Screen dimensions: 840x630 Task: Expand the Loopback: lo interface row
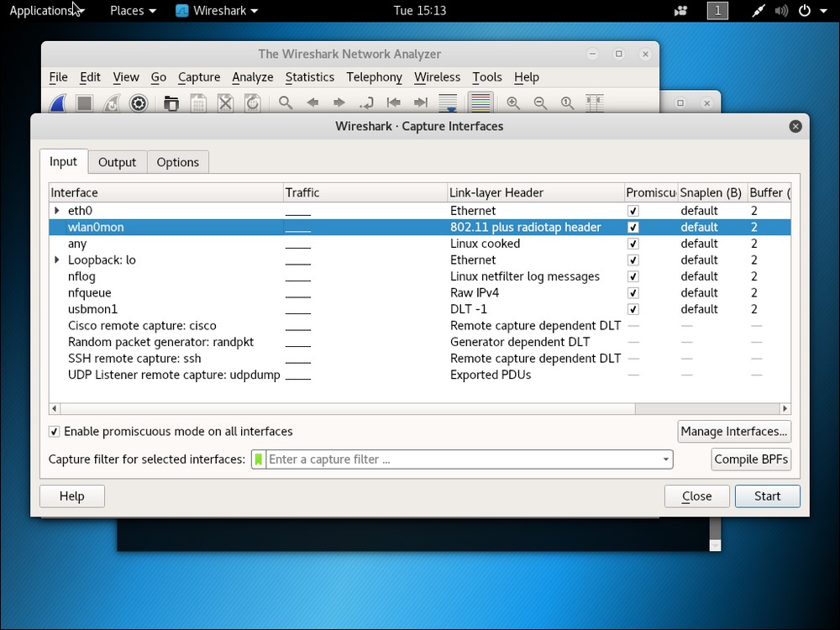[x=57, y=260]
